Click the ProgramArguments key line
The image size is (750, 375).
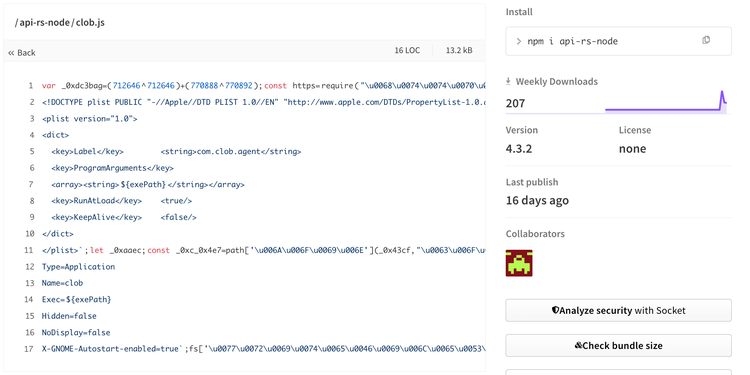112,168
